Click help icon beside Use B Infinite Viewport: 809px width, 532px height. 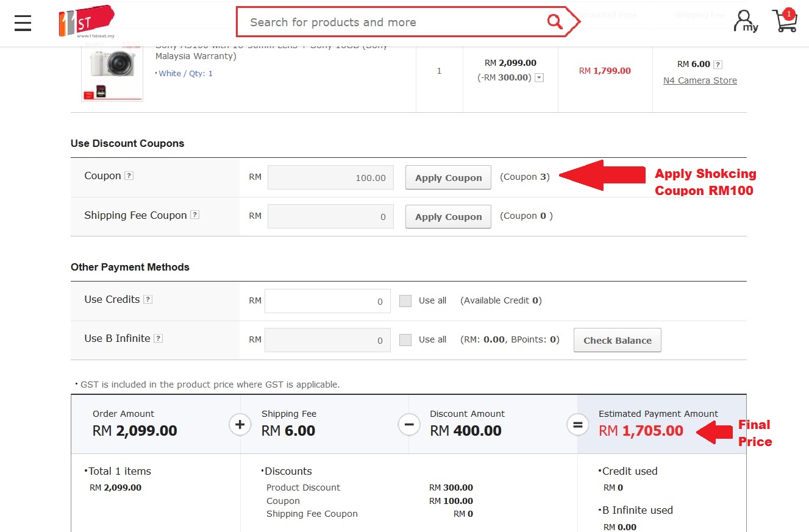coord(158,339)
